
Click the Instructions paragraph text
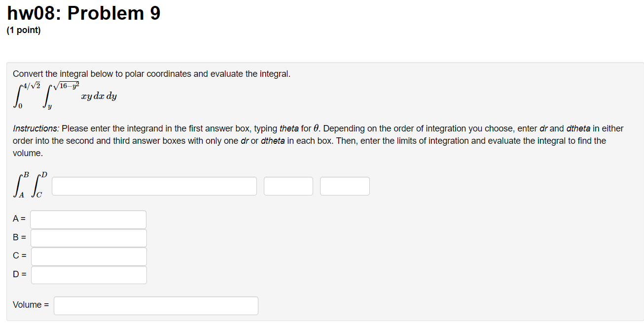pos(318,140)
